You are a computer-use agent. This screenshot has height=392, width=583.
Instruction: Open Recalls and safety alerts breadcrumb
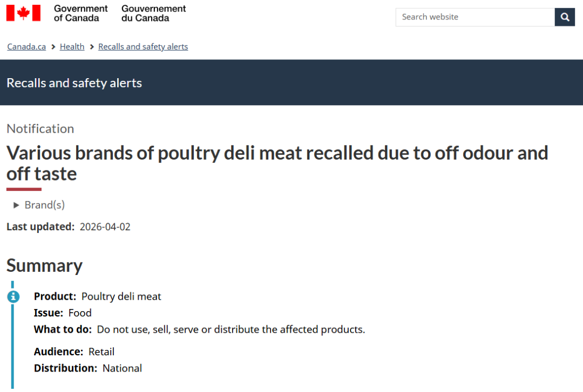pyautogui.click(x=143, y=47)
